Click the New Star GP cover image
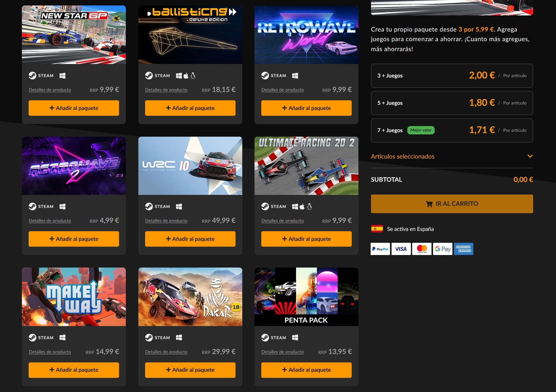The height and width of the screenshot is (392, 556). [x=74, y=35]
